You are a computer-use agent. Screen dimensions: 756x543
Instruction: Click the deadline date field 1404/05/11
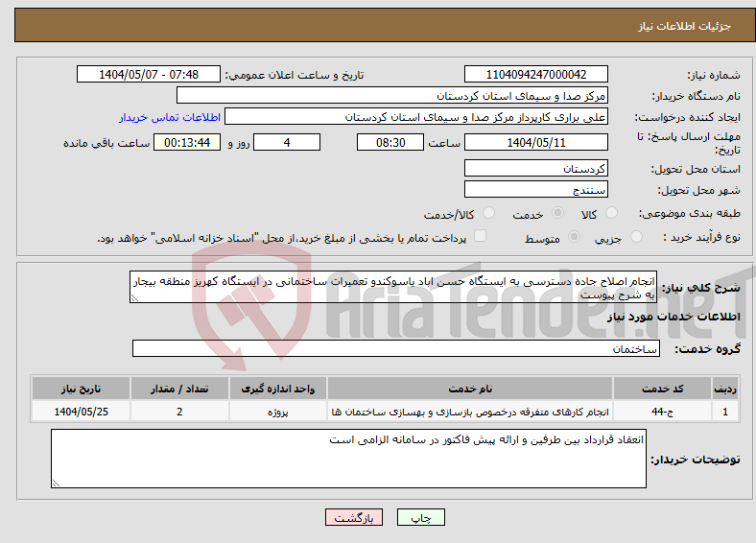tap(535, 142)
